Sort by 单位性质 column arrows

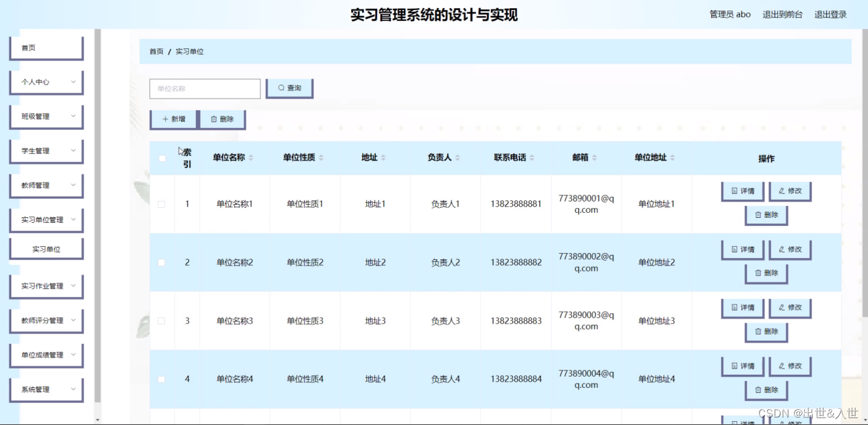pyautogui.click(x=321, y=158)
